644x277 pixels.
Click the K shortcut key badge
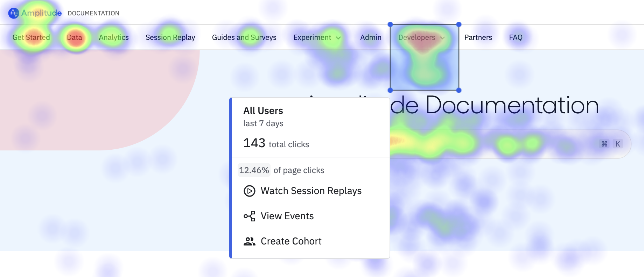(618, 144)
